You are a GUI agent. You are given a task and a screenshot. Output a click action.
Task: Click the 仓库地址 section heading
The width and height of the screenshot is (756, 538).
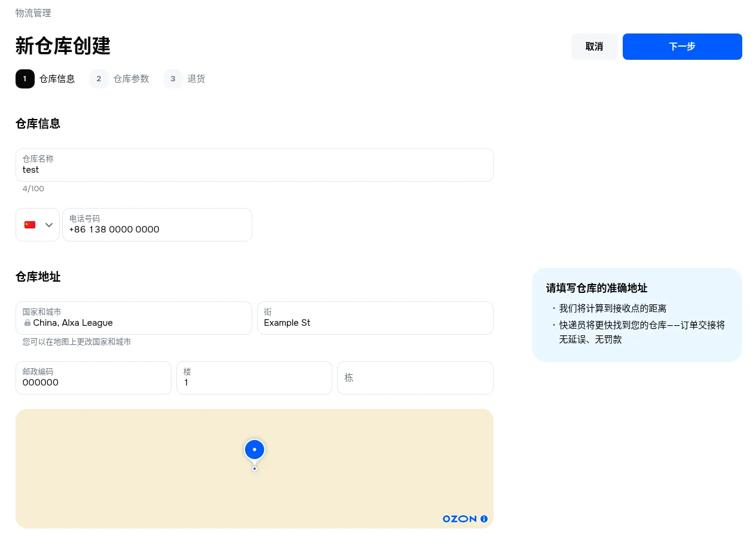tap(38, 277)
